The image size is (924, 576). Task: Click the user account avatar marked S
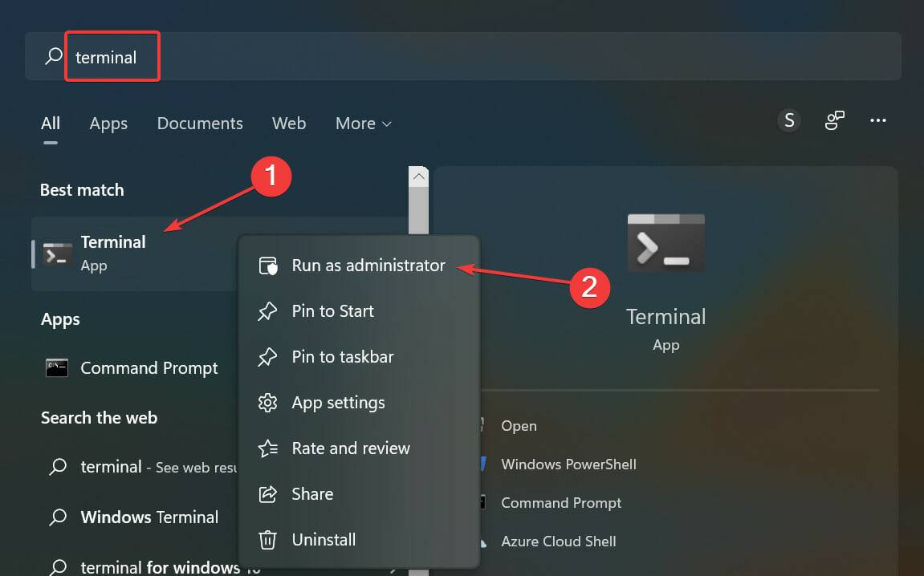789,120
